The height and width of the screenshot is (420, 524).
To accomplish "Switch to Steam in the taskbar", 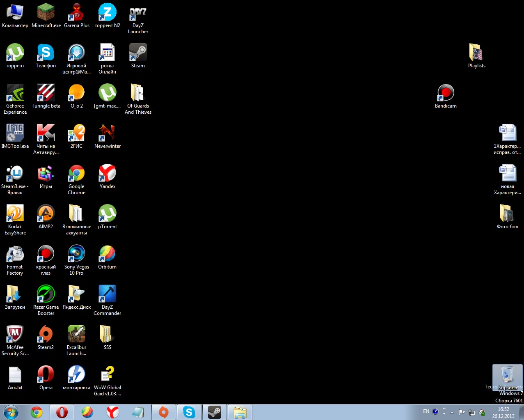I will tap(215, 412).
